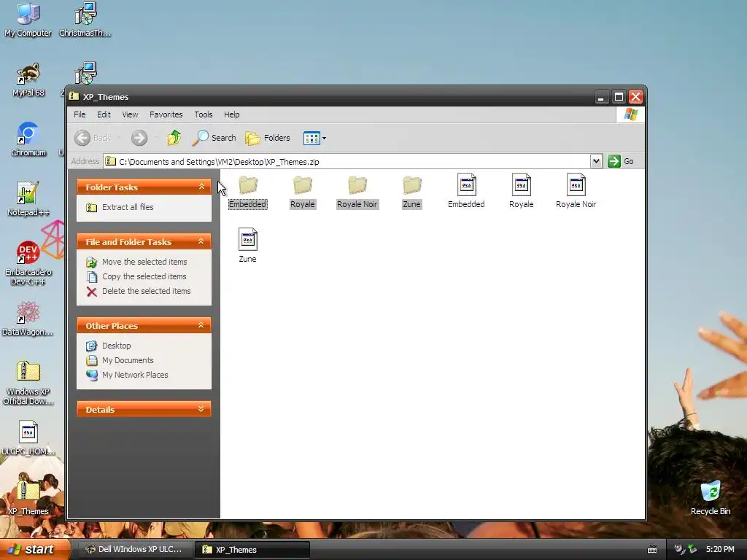Click the Forward arrow button
747x560 pixels.
point(139,138)
